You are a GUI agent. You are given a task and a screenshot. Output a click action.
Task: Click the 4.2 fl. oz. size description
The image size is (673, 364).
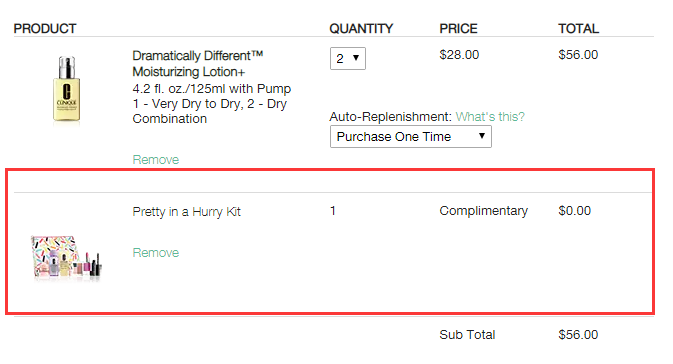[x=212, y=89]
